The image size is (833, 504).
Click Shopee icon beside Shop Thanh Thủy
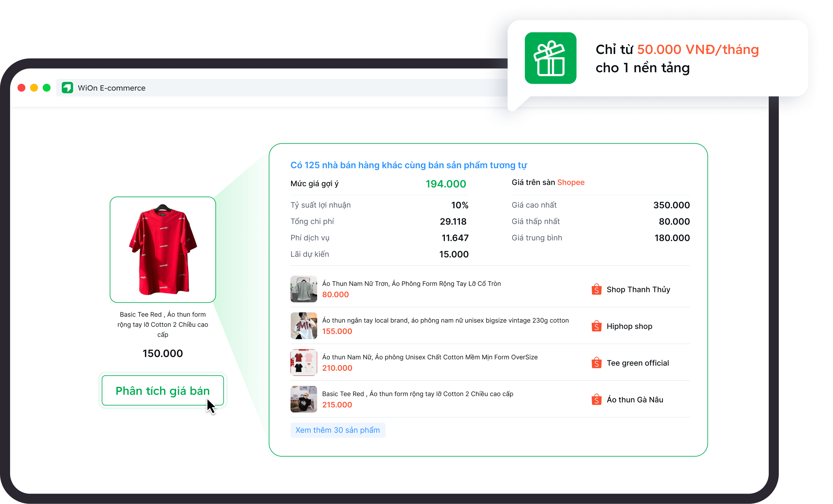(596, 289)
